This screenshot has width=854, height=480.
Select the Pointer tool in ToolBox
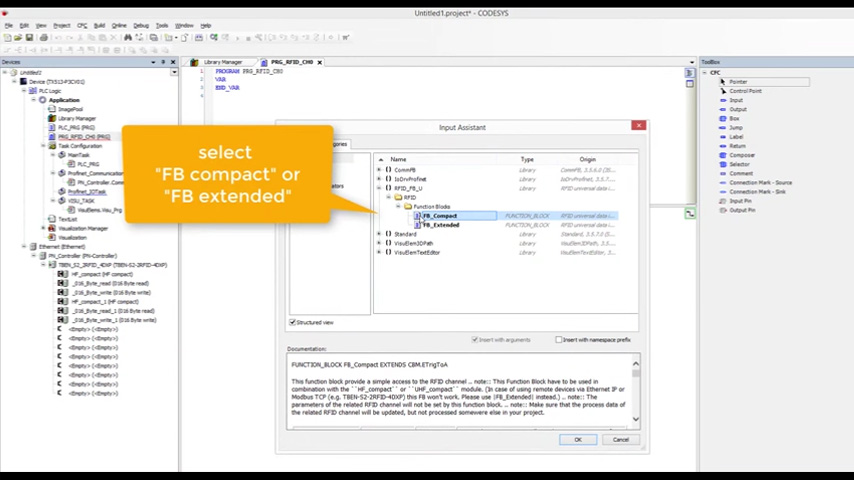[x=737, y=82]
